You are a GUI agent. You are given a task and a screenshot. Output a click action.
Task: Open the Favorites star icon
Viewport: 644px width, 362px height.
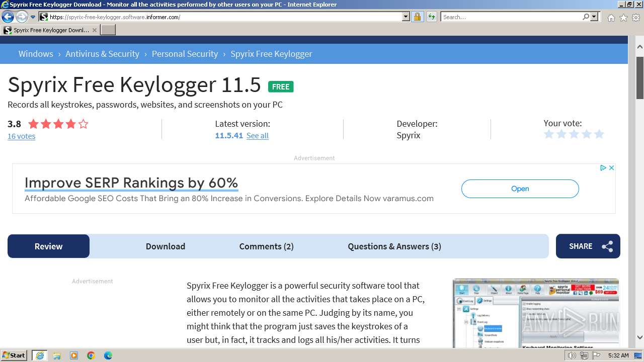[623, 18]
